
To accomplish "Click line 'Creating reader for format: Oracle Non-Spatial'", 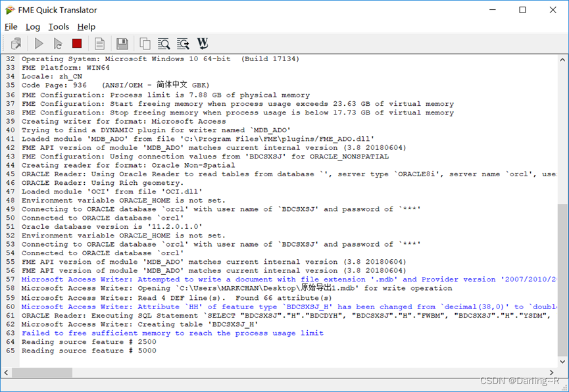I will click(x=128, y=165).
